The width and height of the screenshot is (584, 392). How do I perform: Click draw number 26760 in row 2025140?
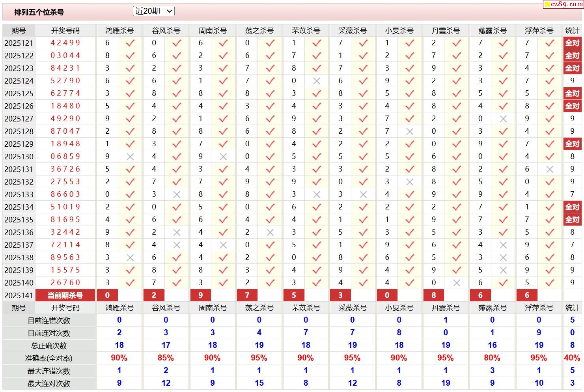[x=65, y=283]
